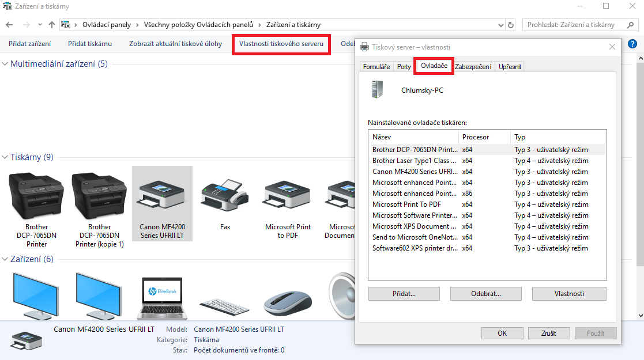644x360 pixels.
Task: Switch to the Porty tab
Action: [404, 66]
